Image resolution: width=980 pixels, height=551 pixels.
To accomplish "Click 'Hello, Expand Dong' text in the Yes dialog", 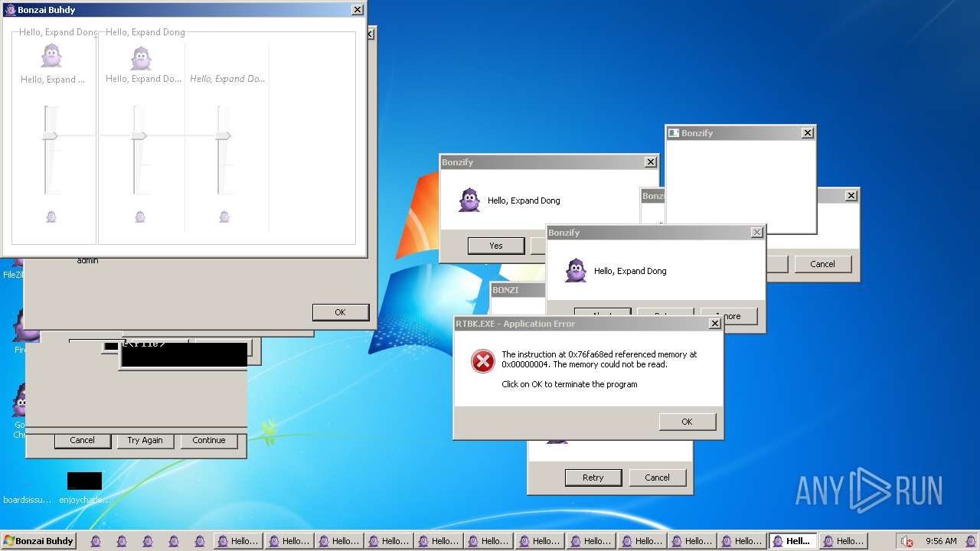I will coord(524,201).
